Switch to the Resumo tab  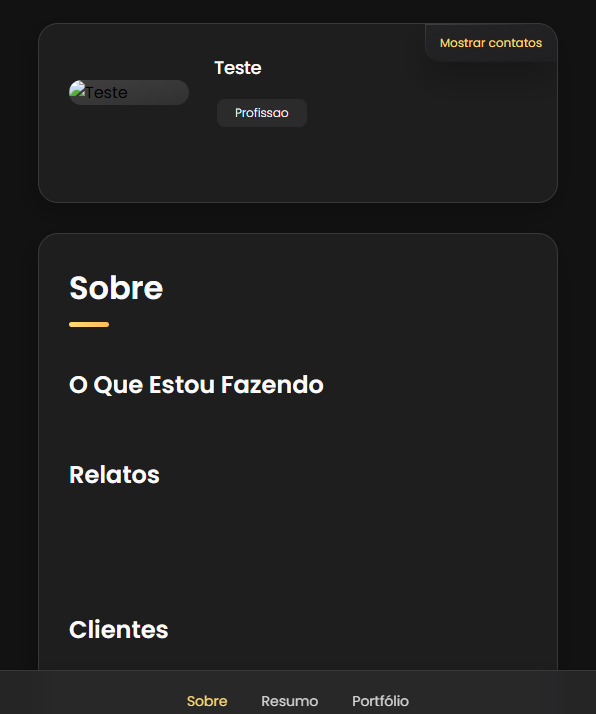pyautogui.click(x=290, y=701)
